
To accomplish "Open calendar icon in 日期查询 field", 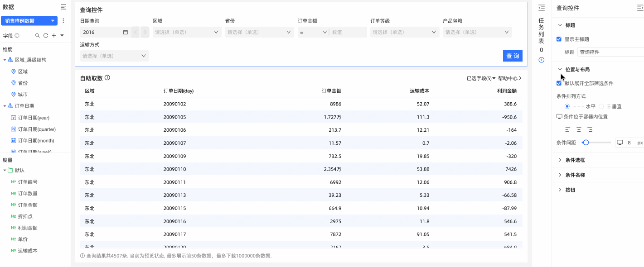I will pyautogui.click(x=126, y=32).
